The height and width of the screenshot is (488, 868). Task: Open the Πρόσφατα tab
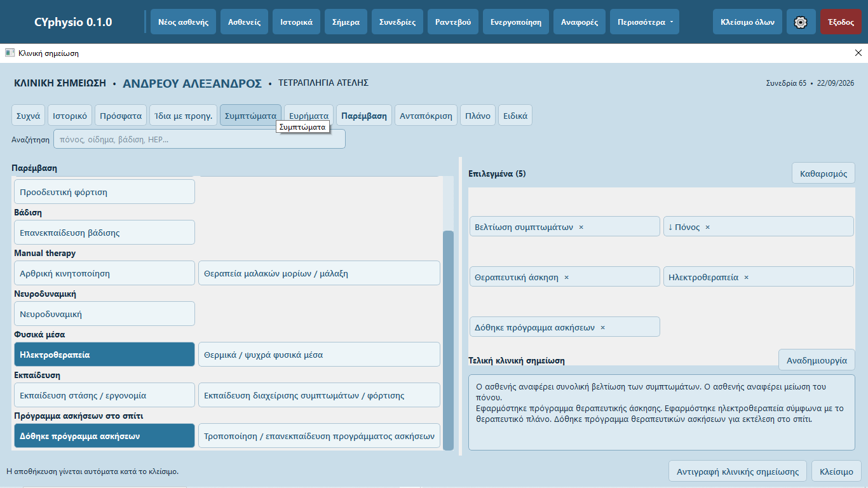[121, 116]
